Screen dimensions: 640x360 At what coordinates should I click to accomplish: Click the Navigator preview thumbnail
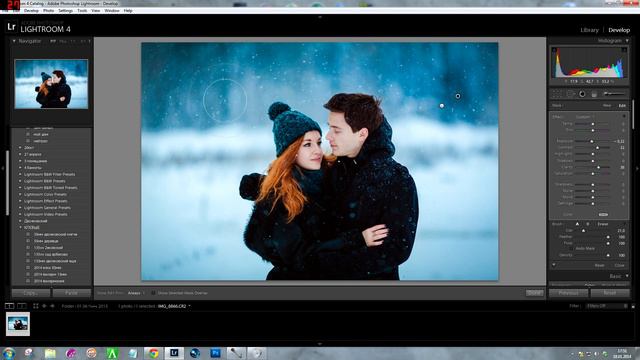click(51, 84)
